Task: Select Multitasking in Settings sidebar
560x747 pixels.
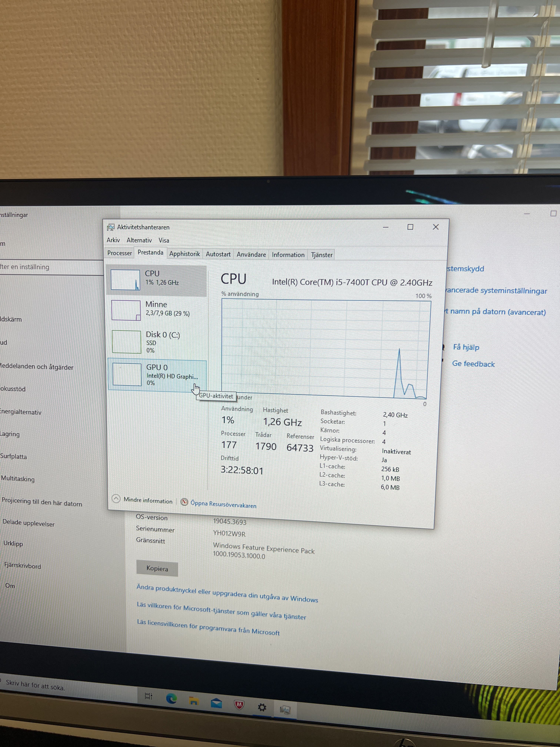Action: click(18, 479)
